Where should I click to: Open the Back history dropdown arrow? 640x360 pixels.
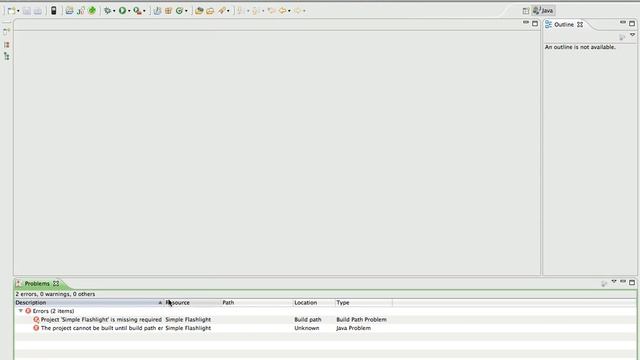point(289,11)
